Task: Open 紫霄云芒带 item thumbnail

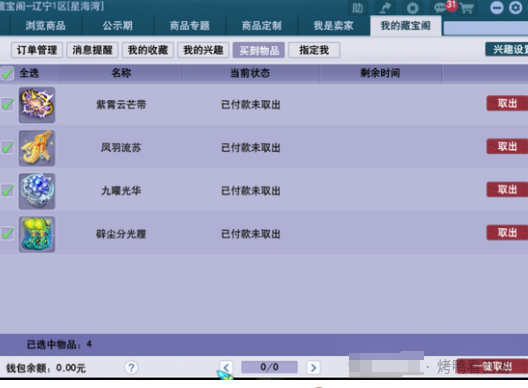Action: pos(37,105)
